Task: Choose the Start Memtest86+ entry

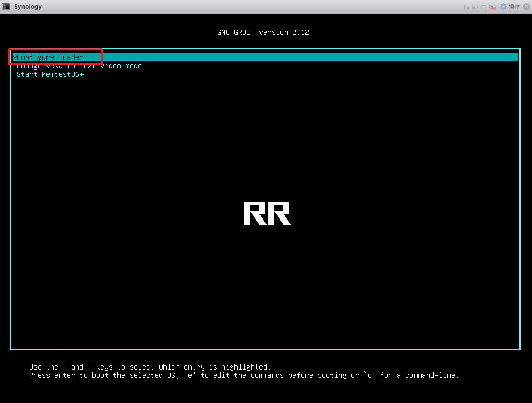Action: point(50,74)
